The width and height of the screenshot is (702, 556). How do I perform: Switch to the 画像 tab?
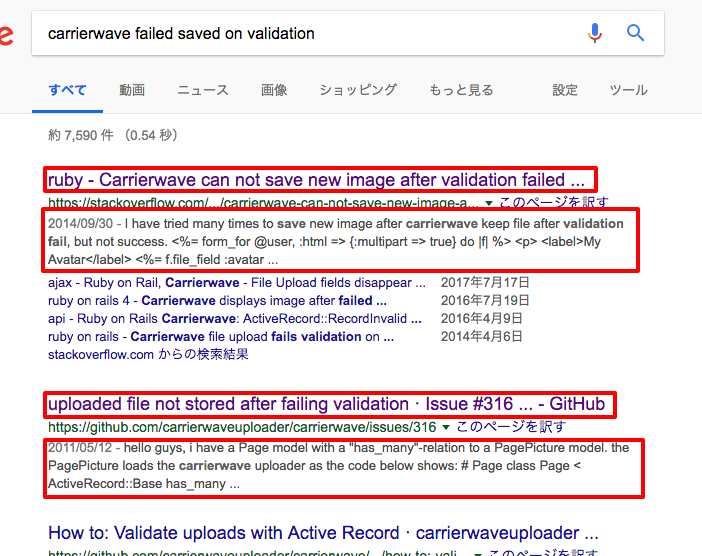pos(274,90)
